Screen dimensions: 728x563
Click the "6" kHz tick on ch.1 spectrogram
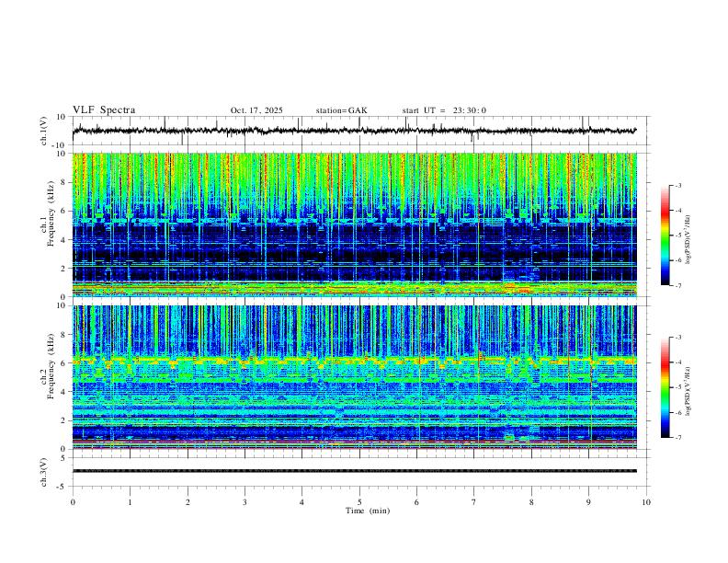pyautogui.click(x=64, y=211)
